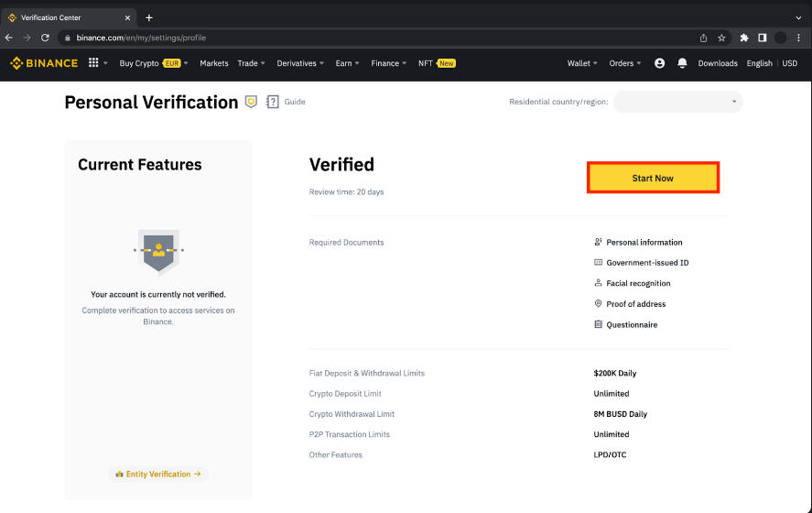Click the account profile icon
The height and width of the screenshot is (513, 812).
pos(659,62)
